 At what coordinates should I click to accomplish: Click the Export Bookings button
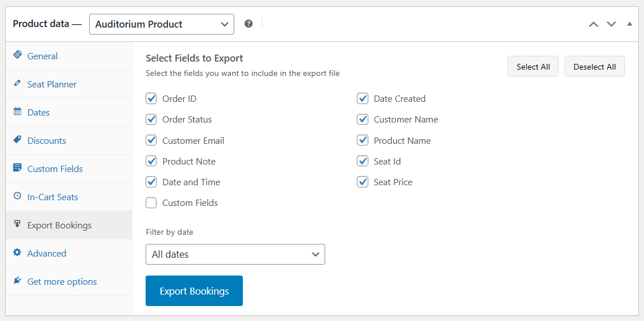(194, 291)
